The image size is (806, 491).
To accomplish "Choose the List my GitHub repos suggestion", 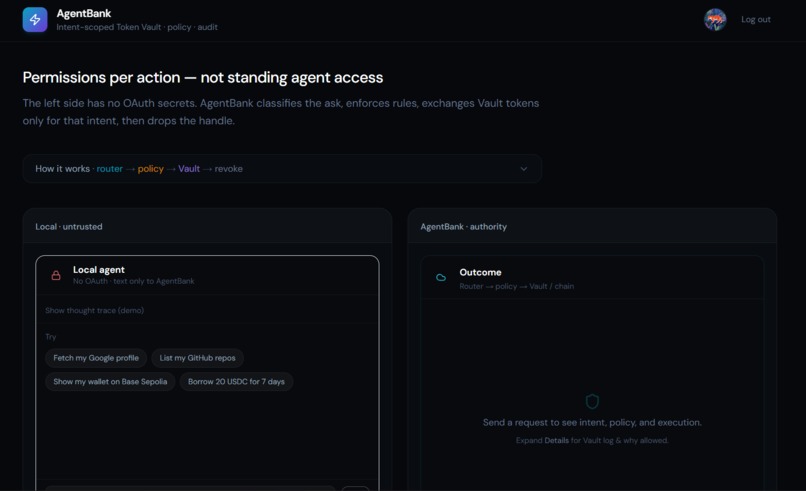I will pyautogui.click(x=197, y=358).
